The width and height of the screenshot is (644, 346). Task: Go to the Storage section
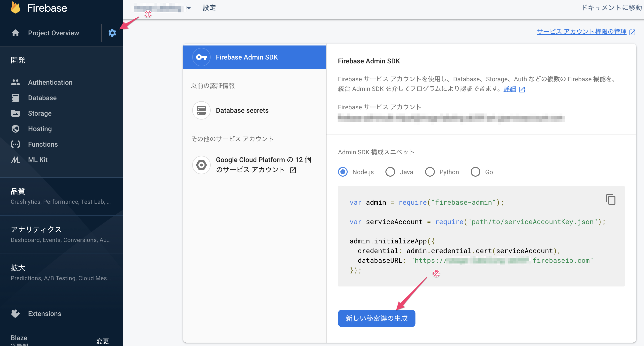pyautogui.click(x=39, y=113)
